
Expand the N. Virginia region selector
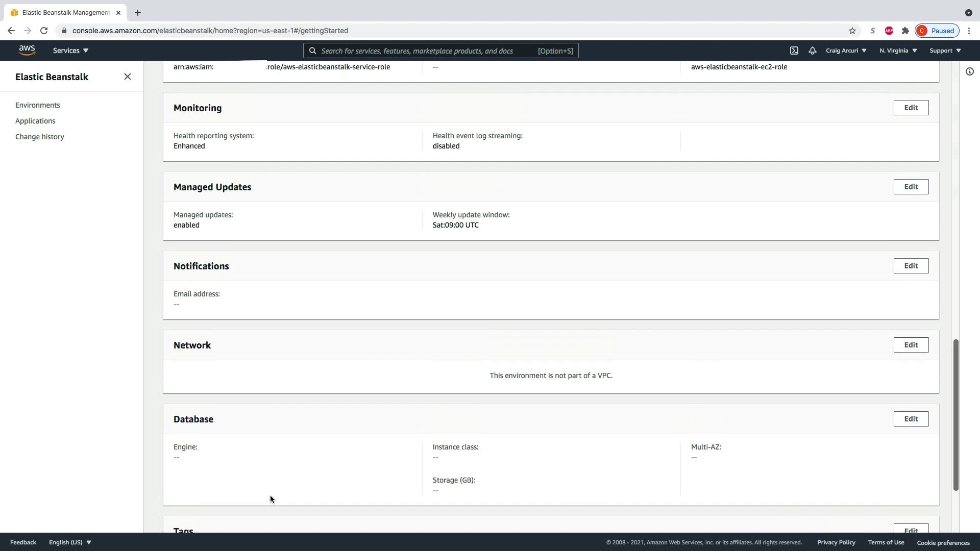point(898,51)
